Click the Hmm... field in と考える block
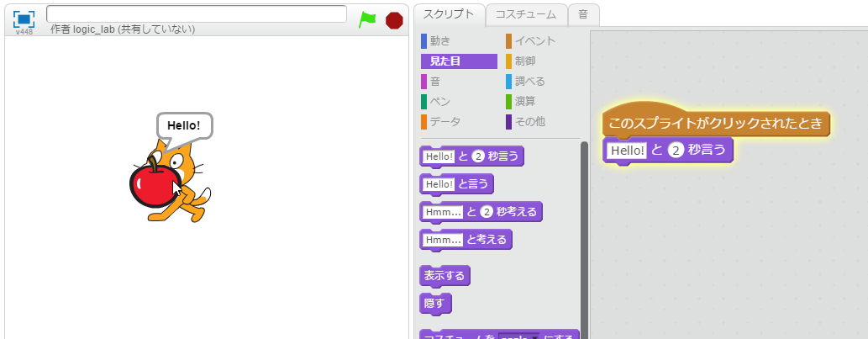868x339 pixels. coord(443,240)
